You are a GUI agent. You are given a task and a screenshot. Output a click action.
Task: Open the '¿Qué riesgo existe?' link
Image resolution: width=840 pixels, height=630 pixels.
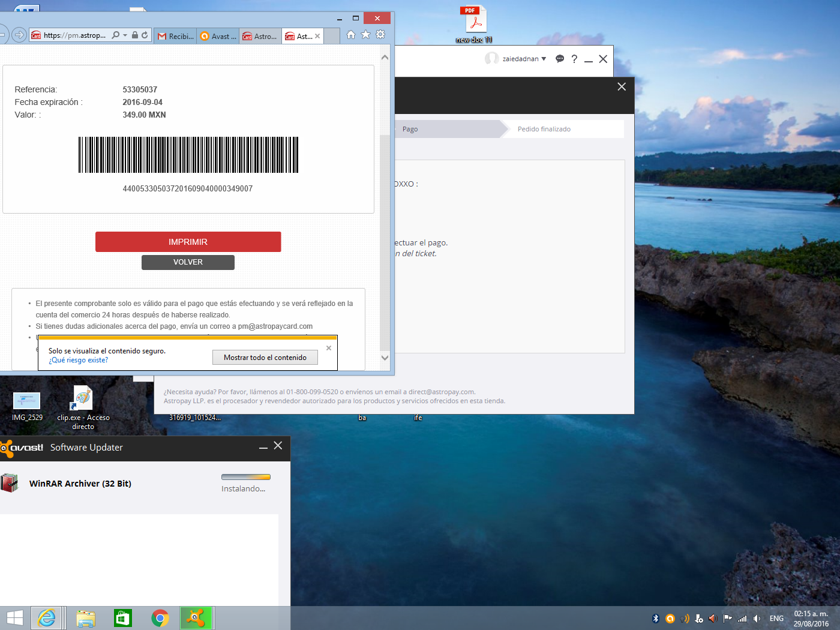coord(78,360)
